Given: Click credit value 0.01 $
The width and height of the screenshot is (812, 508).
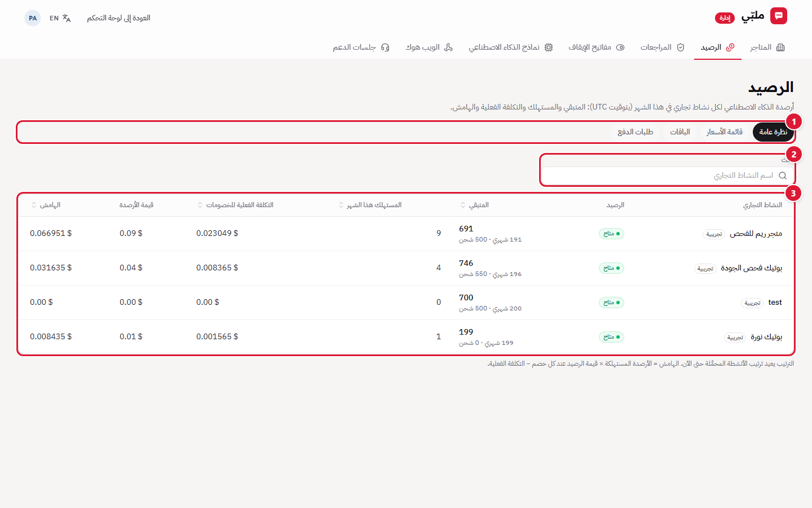Looking at the screenshot, I should tap(131, 336).
